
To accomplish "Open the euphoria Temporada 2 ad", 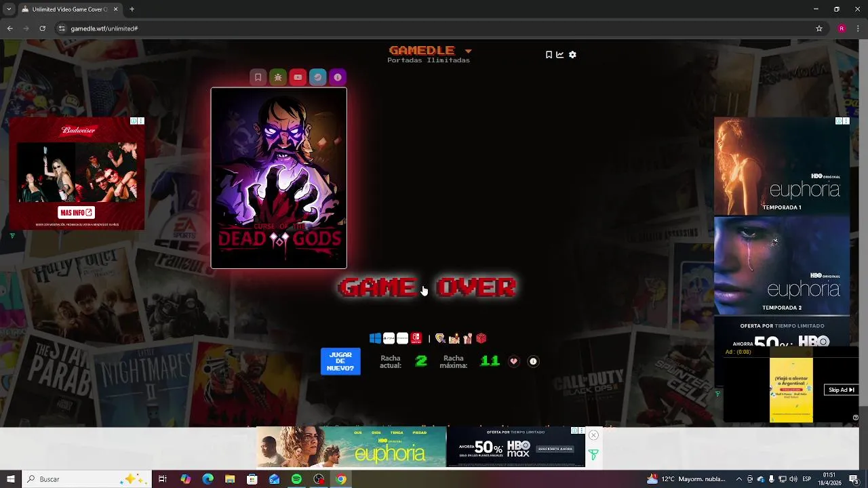I will [x=782, y=266].
